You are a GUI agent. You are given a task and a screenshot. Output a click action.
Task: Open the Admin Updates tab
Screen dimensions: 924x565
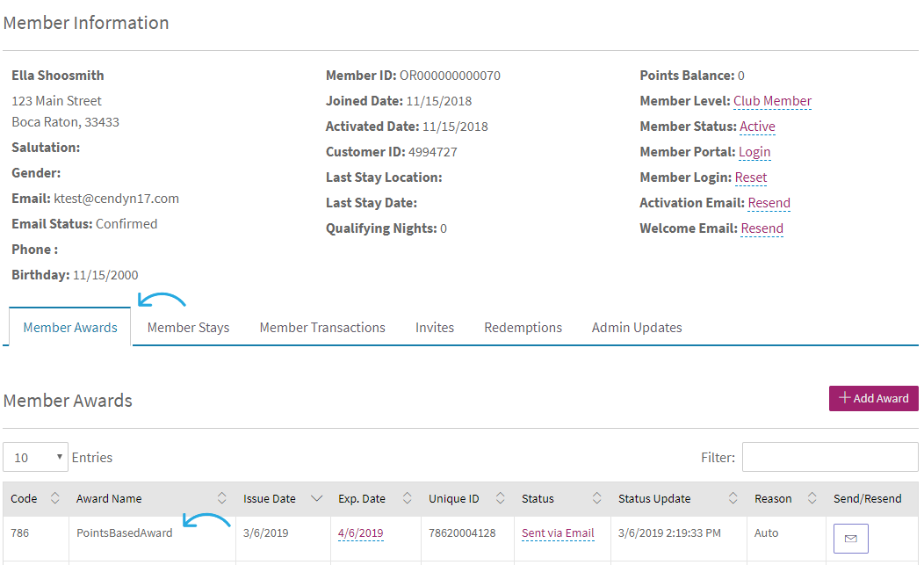637,328
